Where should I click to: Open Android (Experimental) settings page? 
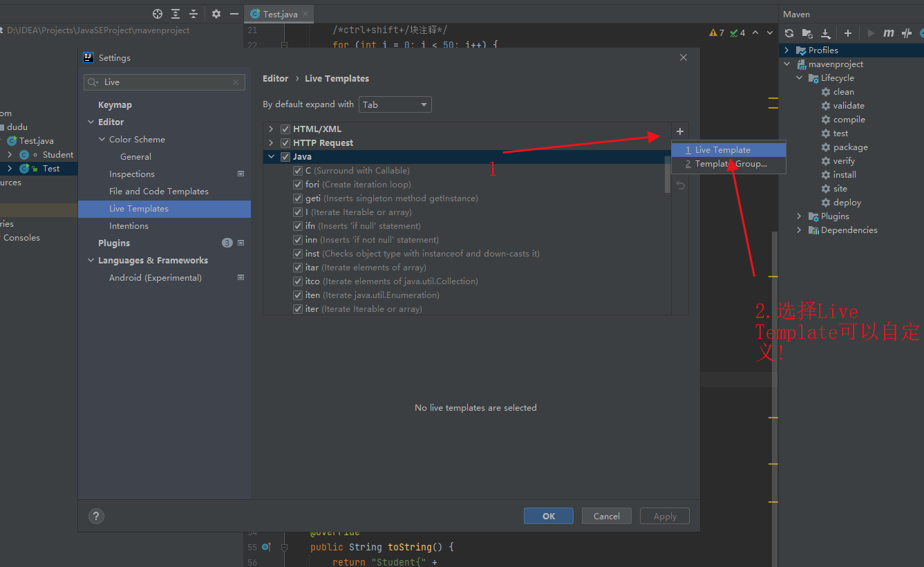pos(155,278)
